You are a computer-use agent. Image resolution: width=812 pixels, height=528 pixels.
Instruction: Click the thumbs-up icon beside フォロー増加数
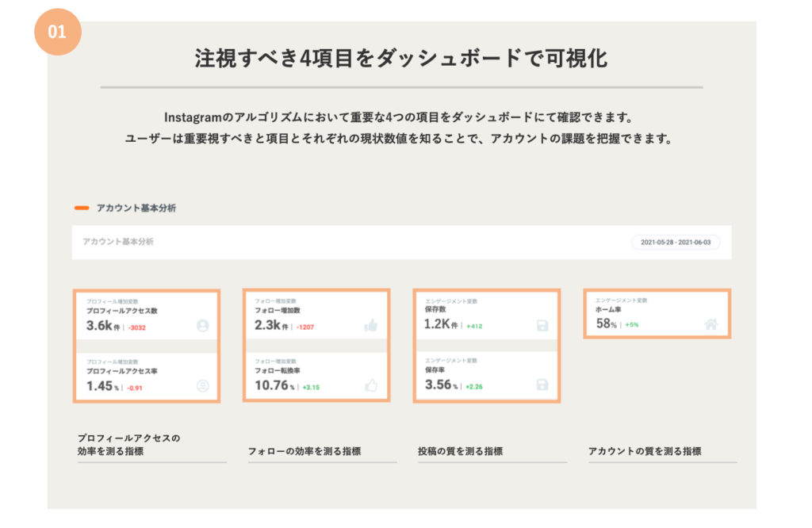point(371,325)
